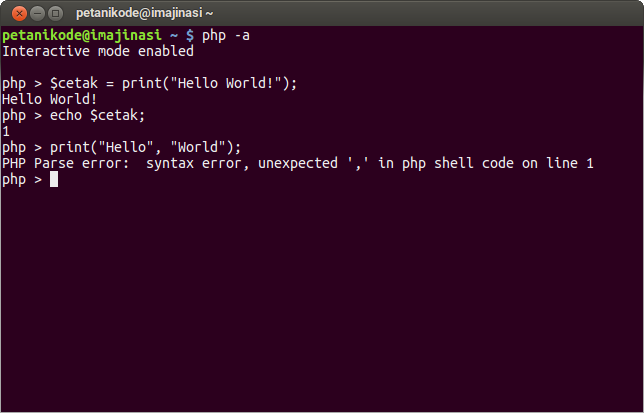Click the blinking cursor block at prompt
This screenshot has width=644, height=413.
coord(54,179)
